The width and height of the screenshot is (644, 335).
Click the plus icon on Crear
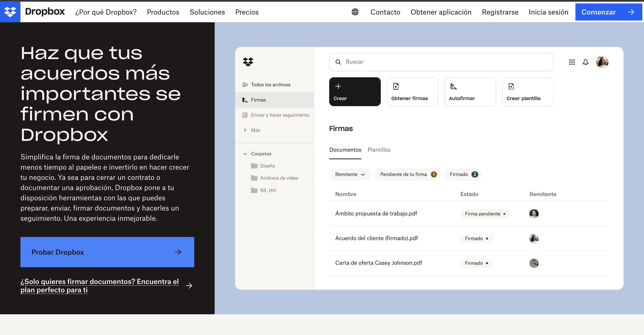(338, 86)
